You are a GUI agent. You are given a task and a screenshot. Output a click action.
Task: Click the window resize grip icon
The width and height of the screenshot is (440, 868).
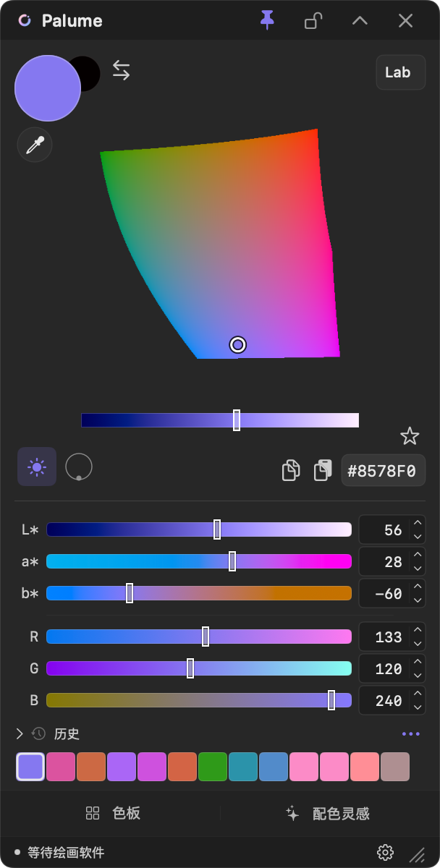point(418,854)
